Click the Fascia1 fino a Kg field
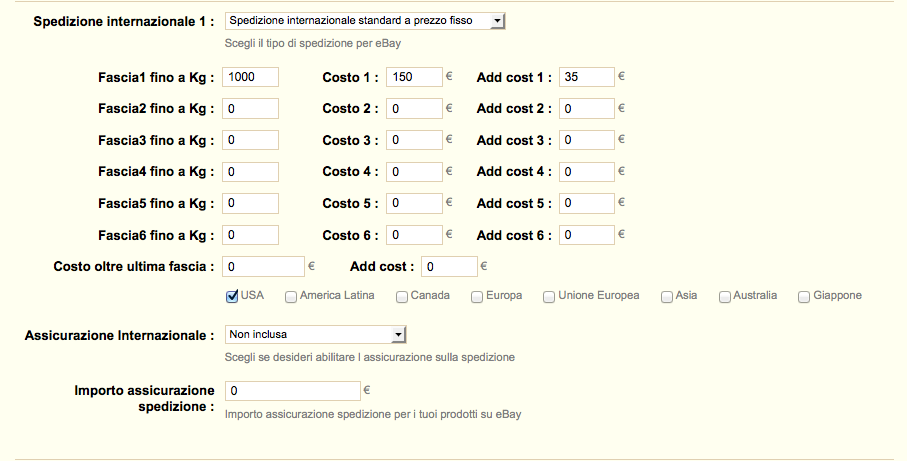 251,77
